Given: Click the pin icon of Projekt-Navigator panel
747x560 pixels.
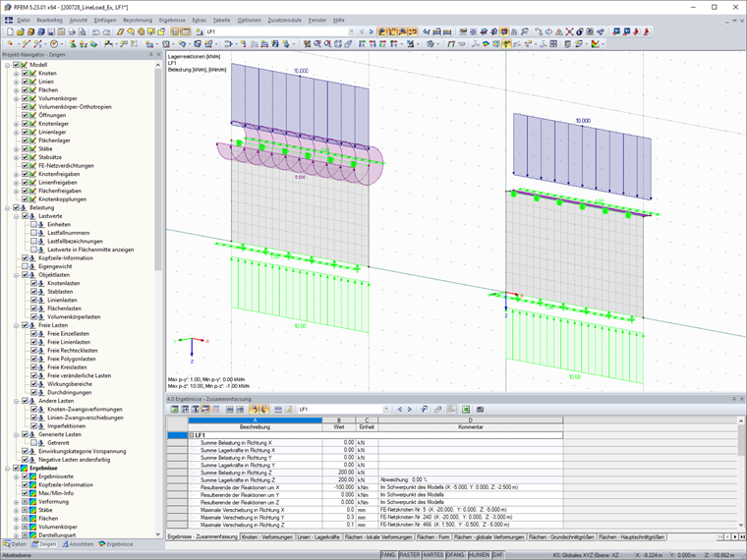Looking at the screenshot, I should tap(151, 55).
